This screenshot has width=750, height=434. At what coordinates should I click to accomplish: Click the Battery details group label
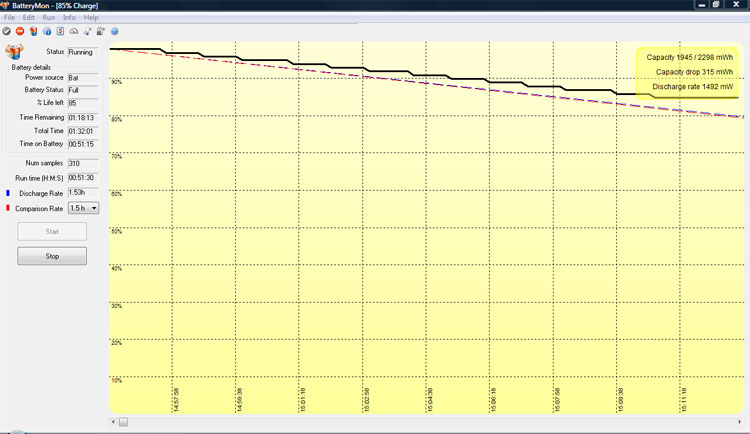pos(31,67)
